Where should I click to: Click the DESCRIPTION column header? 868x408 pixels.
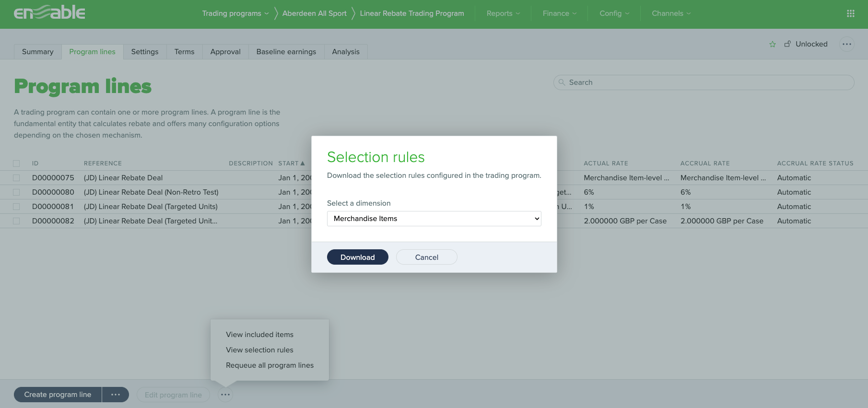coord(251,163)
